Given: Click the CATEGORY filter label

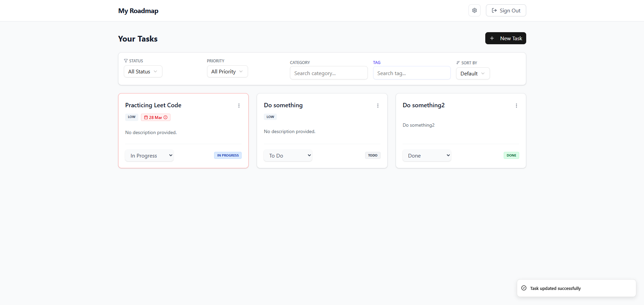Looking at the screenshot, I should click(x=300, y=63).
